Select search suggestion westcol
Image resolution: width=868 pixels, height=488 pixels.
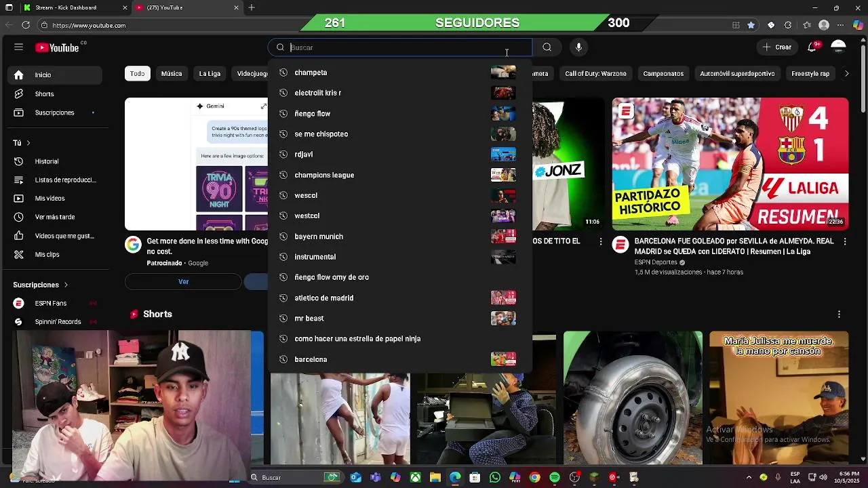coord(400,216)
